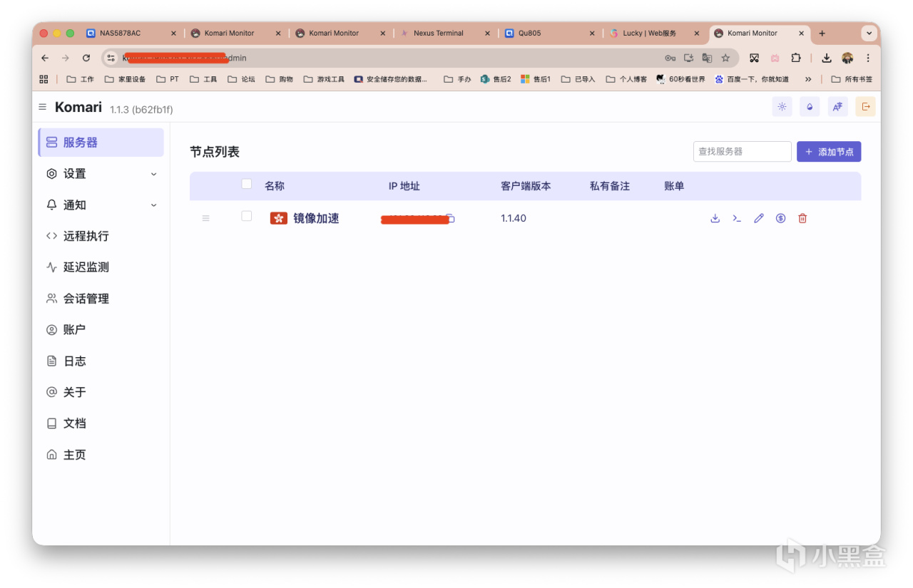The height and width of the screenshot is (588, 913).
Task: Click the pink bilibili extension icon
Action: click(x=775, y=58)
